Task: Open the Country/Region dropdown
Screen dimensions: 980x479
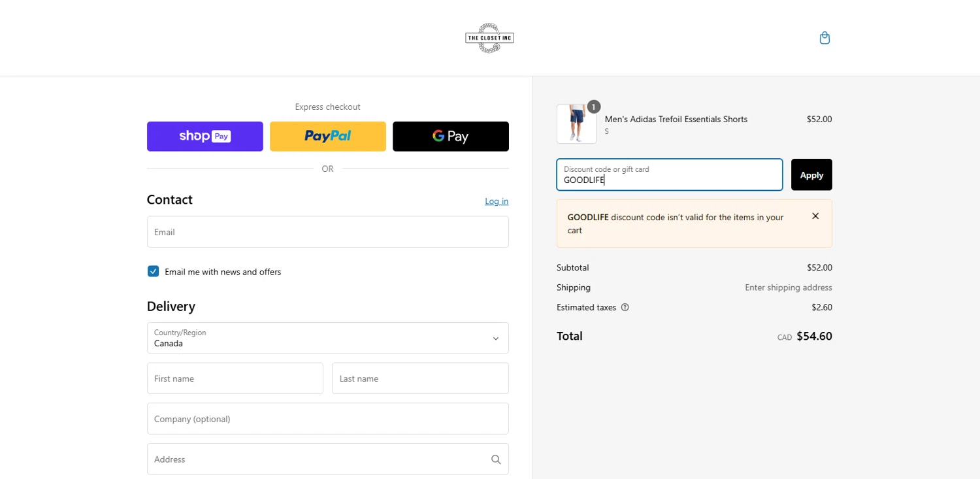Action: [x=328, y=338]
